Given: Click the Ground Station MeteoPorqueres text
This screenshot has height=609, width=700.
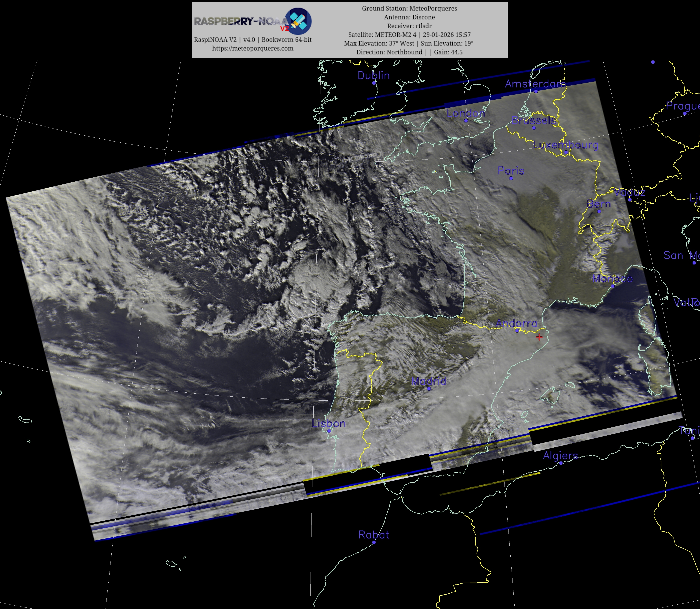Looking at the screenshot, I should 409,9.
